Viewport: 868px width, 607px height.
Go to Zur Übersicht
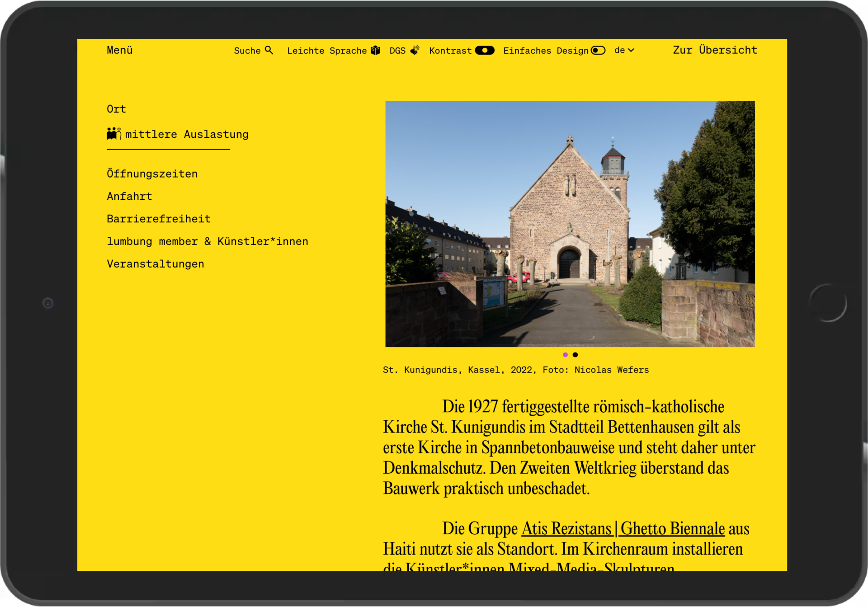pyautogui.click(x=715, y=50)
